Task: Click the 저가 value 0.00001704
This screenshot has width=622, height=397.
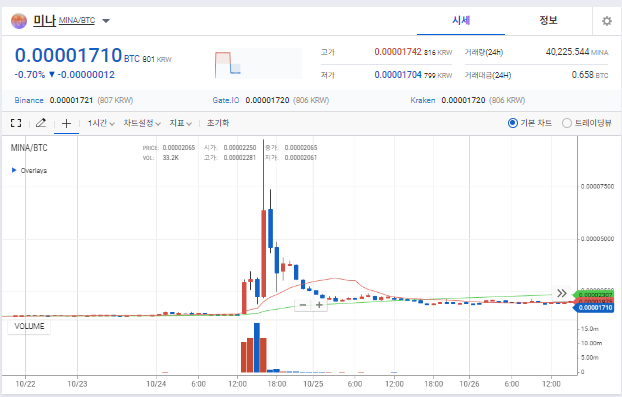Action: click(x=397, y=75)
